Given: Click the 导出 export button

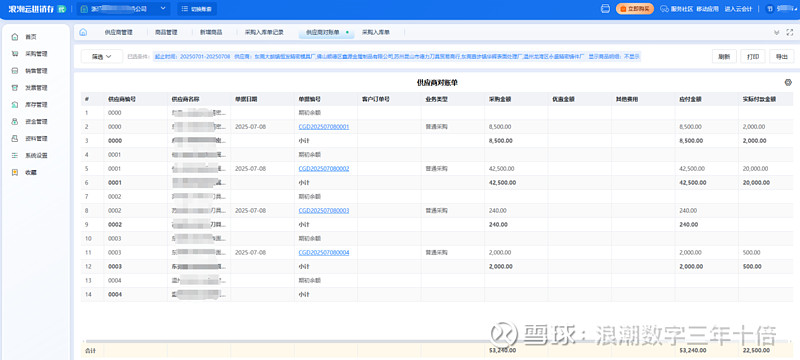Looking at the screenshot, I should [781, 57].
